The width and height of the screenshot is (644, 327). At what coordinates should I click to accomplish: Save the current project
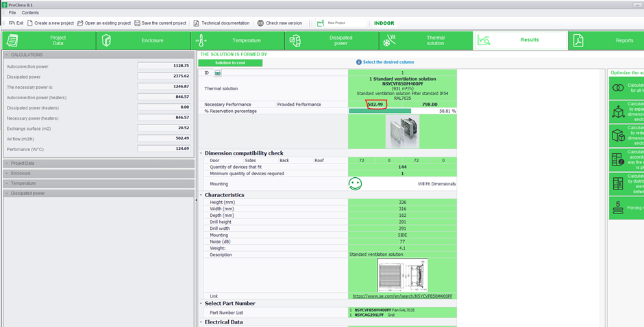click(x=138, y=23)
